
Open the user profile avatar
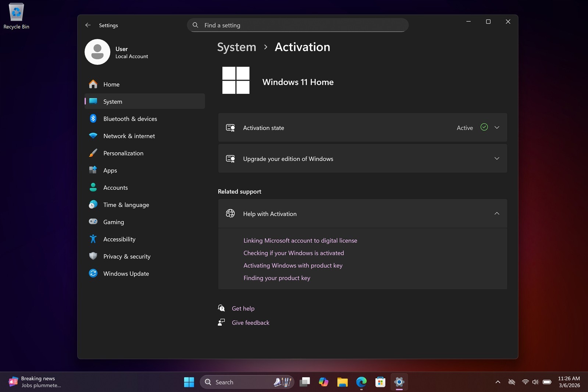point(97,52)
